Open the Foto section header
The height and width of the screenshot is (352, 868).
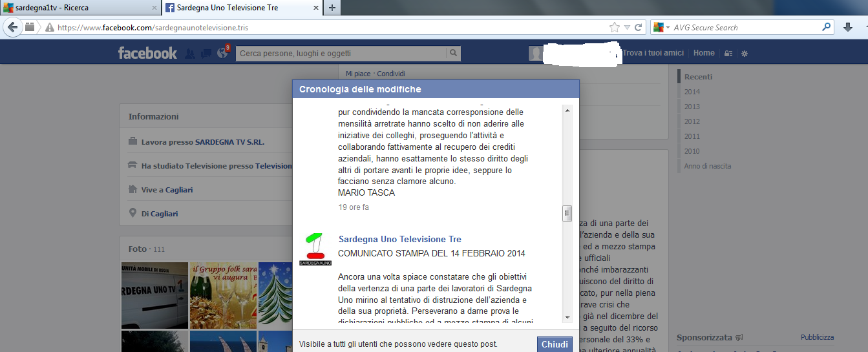tap(138, 249)
